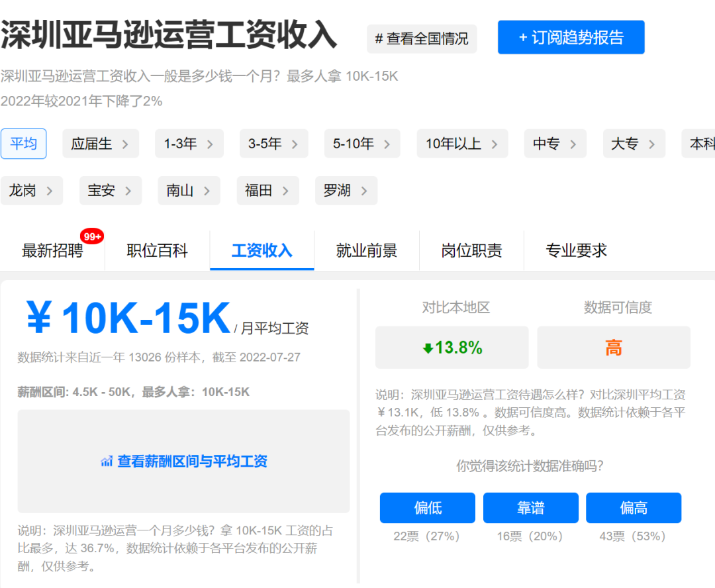Open the 本科 education filter
The width and height of the screenshot is (715, 588).
(702, 143)
